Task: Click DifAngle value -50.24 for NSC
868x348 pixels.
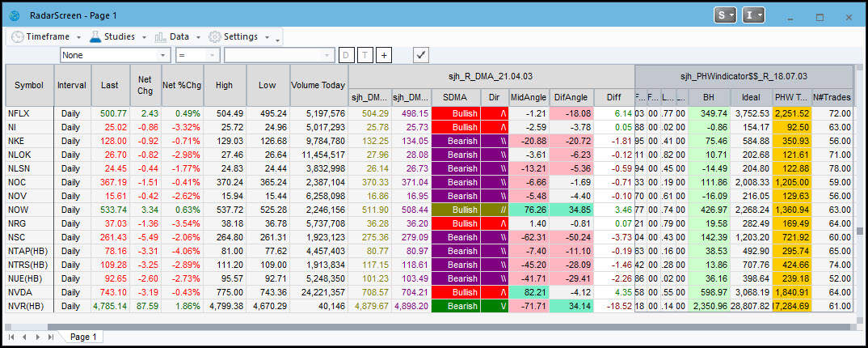Action: (572, 237)
